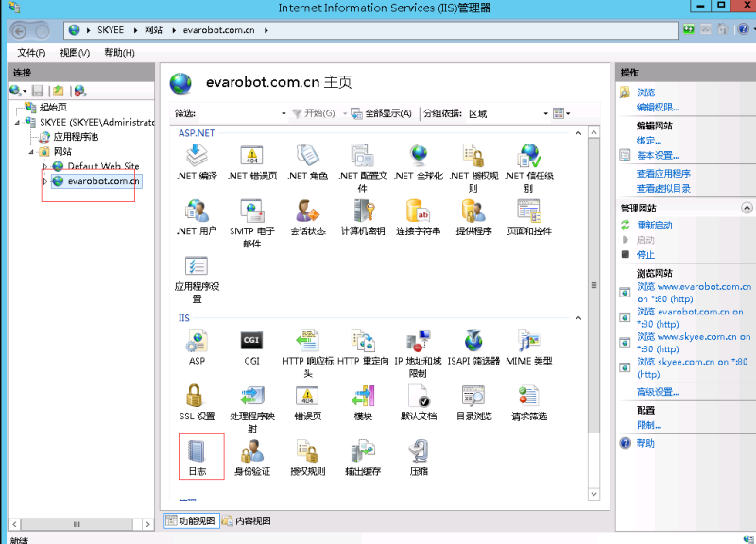Click the 基本设置... link
Screen dimensions: 756x544
coord(658,155)
